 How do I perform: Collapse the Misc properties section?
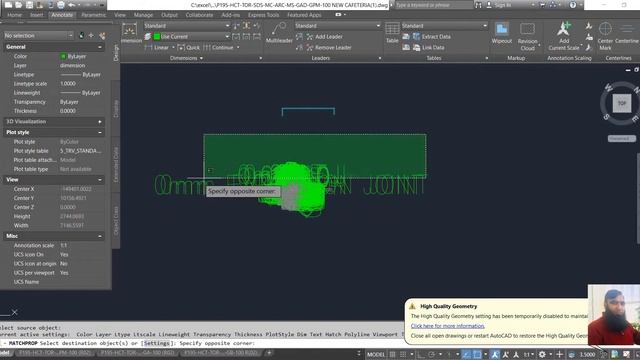(100, 236)
